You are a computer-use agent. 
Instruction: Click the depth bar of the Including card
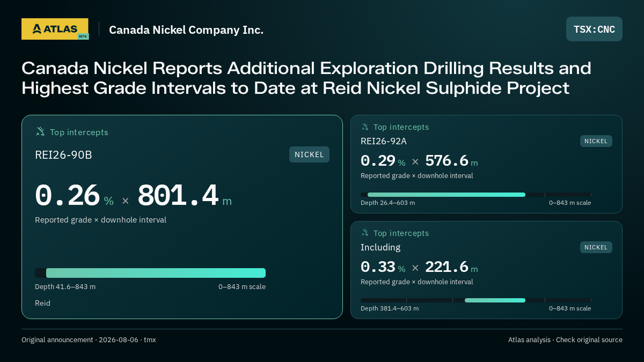(475, 300)
